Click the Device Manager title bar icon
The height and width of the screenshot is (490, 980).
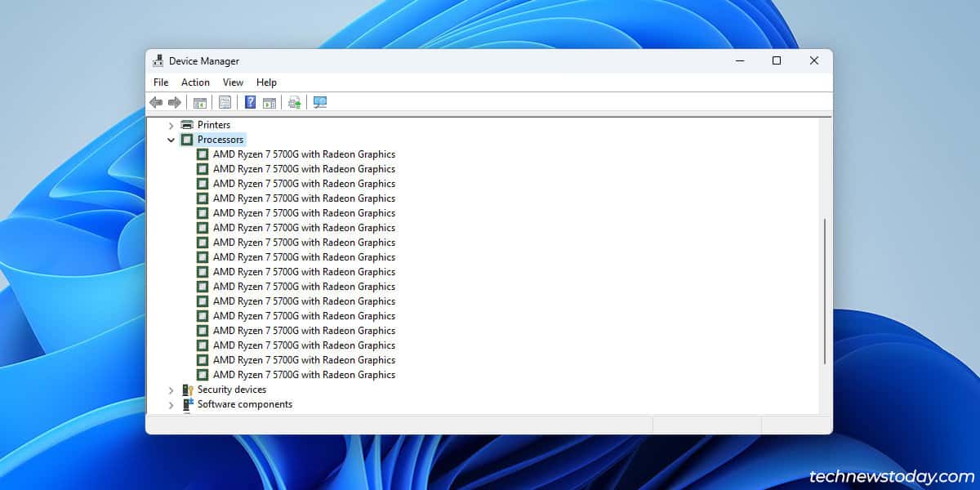[157, 60]
